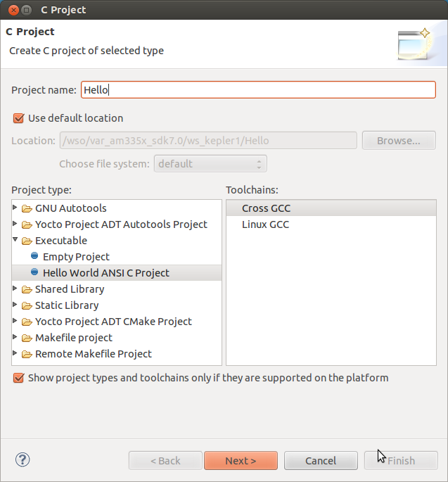
Task: Expand the GNU Autotools tree arrow
Action: pyautogui.click(x=16, y=208)
